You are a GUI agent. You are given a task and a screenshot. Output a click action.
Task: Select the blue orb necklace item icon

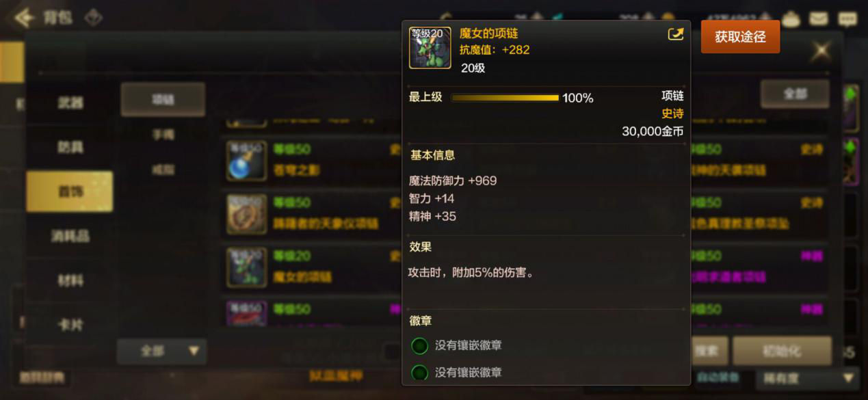[x=247, y=161]
